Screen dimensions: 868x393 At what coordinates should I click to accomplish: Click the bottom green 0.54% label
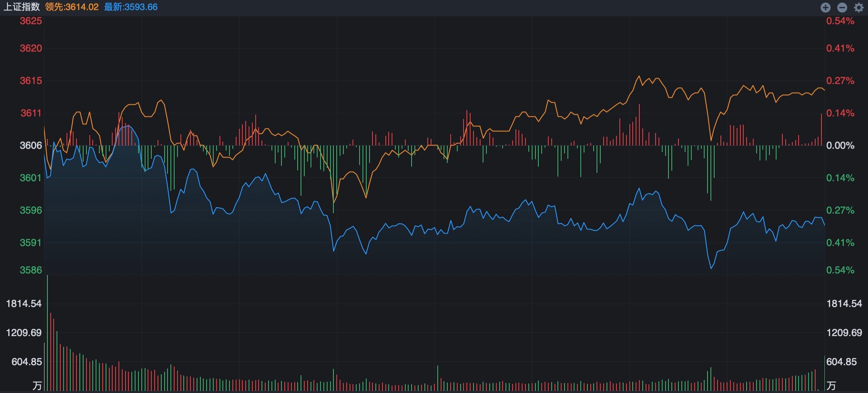[840, 270]
